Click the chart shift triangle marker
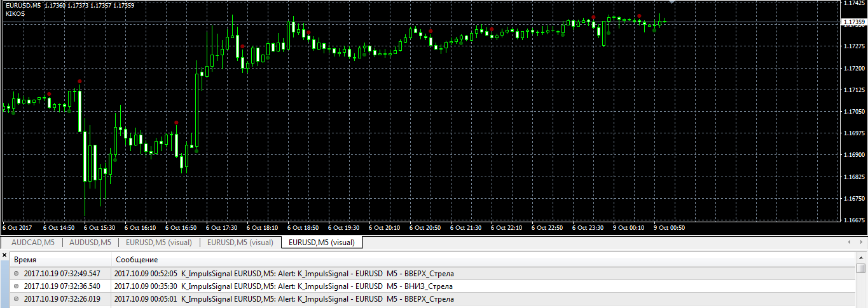The width and height of the screenshot is (868, 308). [672, 2]
